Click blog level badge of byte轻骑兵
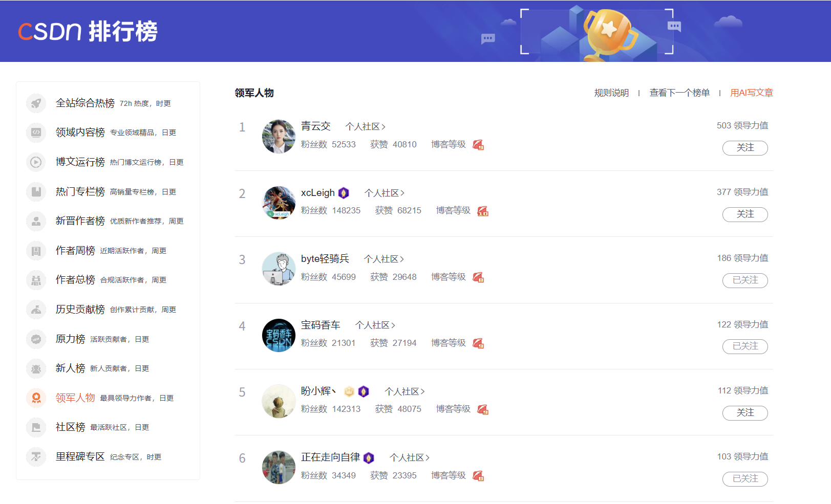Image resolution: width=831 pixels, height=504 pixels. [478, 277]
